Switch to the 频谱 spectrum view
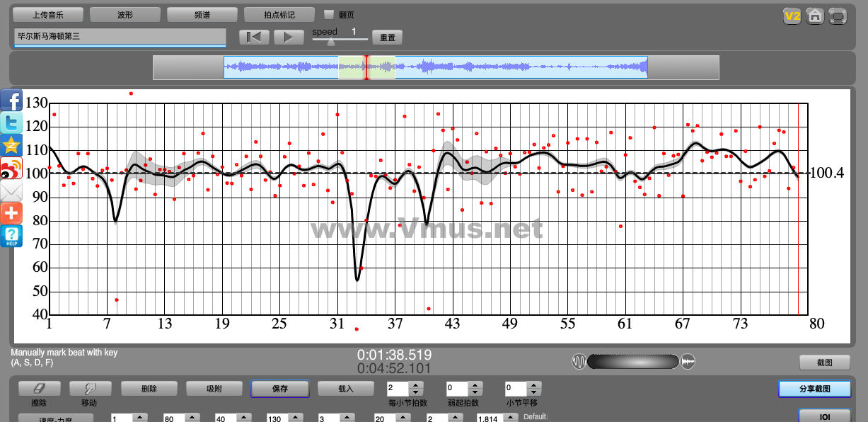 pos(202,14)
